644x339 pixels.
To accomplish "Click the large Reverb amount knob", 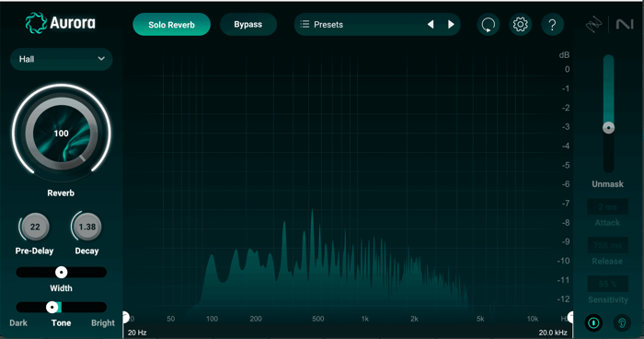I will 62,133.
